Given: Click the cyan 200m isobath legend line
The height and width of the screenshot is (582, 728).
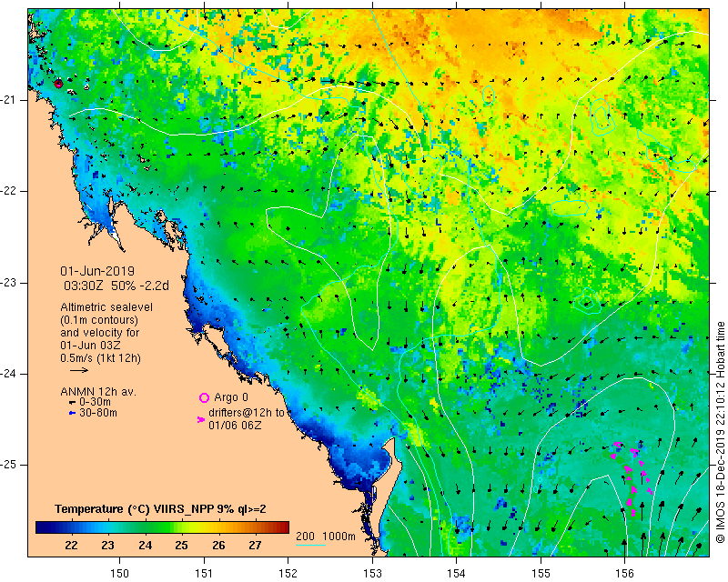Looking at the screenshot, I should click(x=310, y=545).
